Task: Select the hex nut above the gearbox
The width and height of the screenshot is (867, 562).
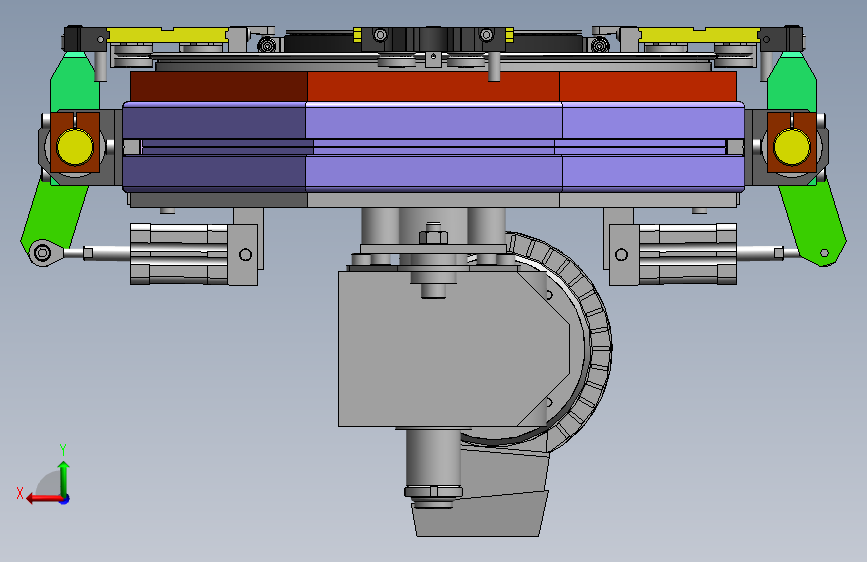Action: [x=433, y=237]
